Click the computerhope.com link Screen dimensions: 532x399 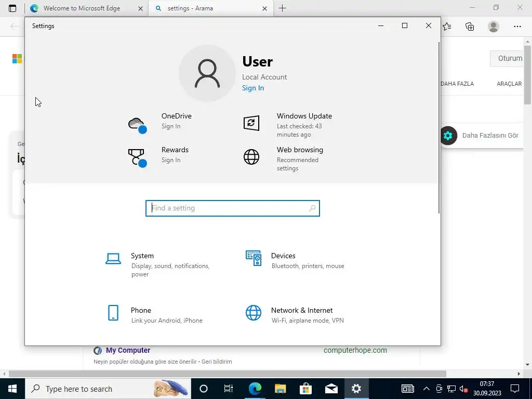(x=355, y=350)
